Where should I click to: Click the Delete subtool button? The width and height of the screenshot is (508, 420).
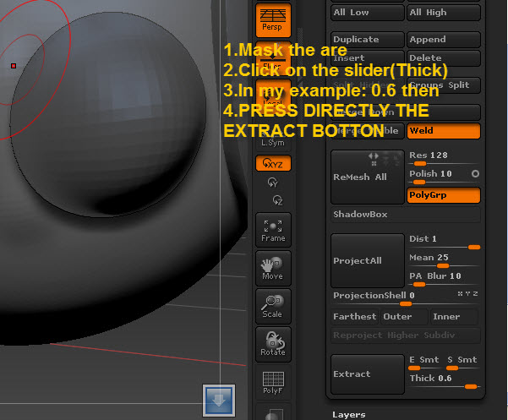coord(444,58)
